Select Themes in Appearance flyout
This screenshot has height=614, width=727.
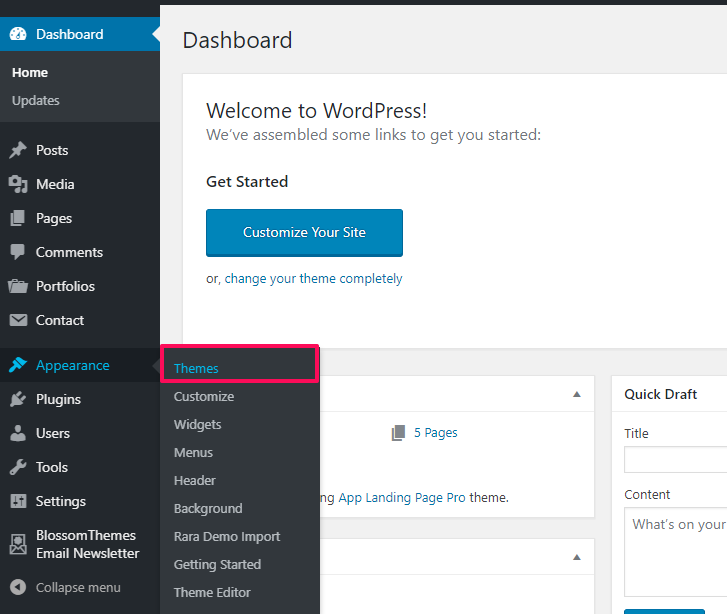196,368
